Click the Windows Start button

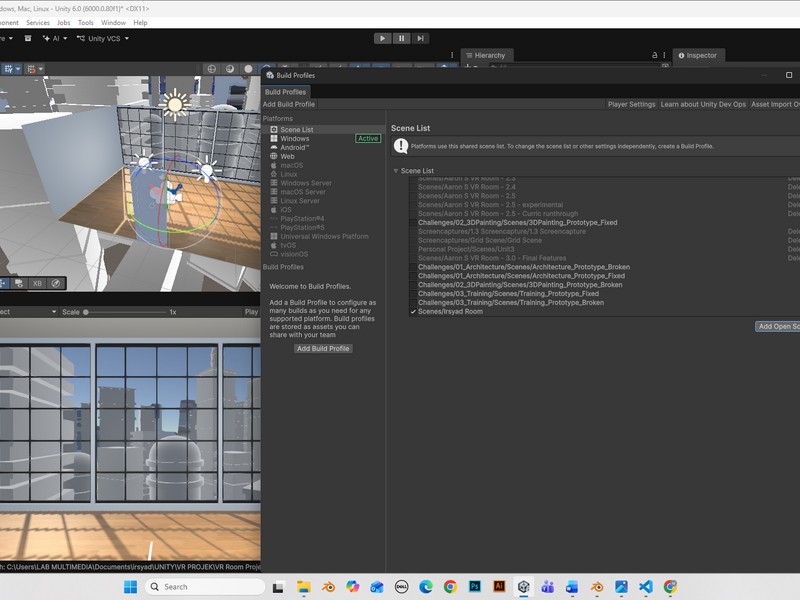click(131, 587)
